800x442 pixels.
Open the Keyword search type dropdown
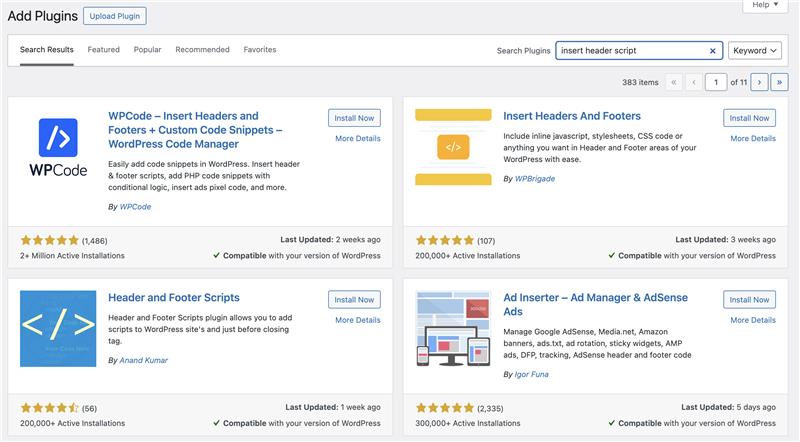[755, 51]
